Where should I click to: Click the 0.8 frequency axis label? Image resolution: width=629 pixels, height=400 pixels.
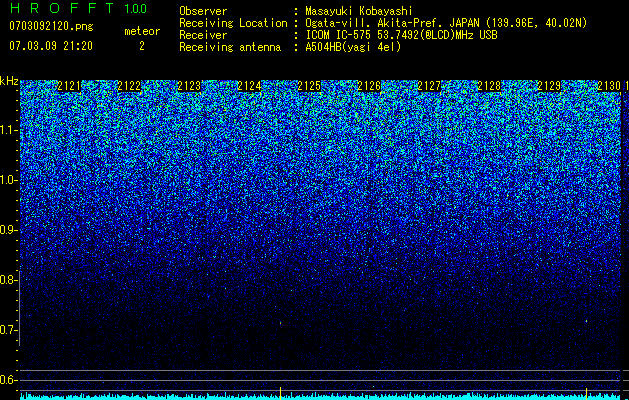coord(7,280)
